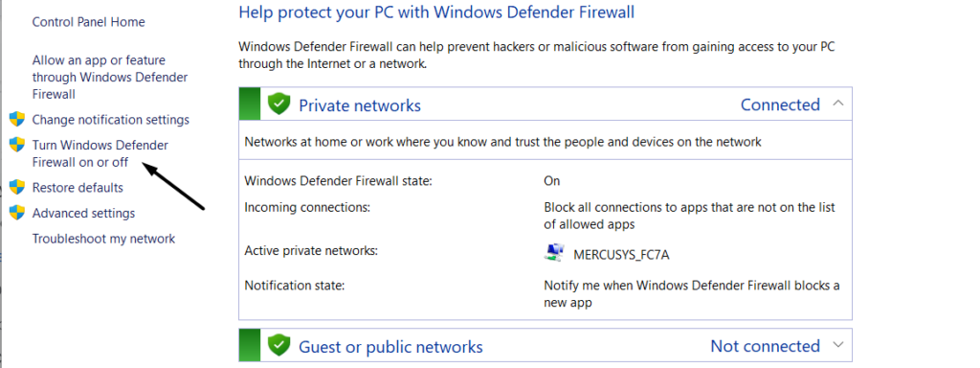Viewport: 980px width, 368px height.
Task: Open Allow an app or feature through Firewall
Action: click(x=110, y=77)
